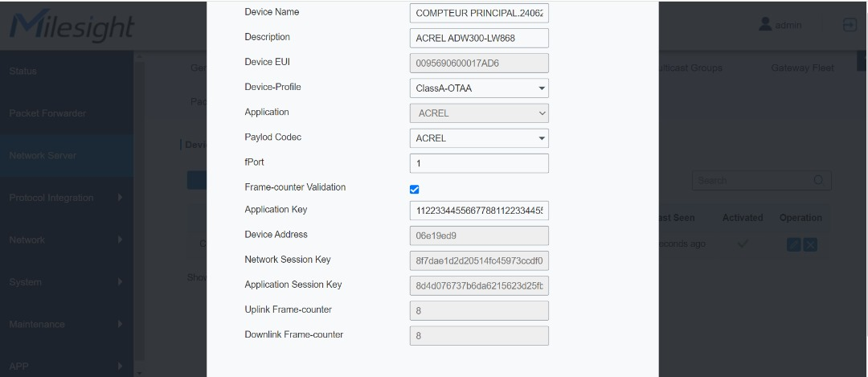Click the fPort input field
This screenshot has height=377, width=868.
(478, 164)
